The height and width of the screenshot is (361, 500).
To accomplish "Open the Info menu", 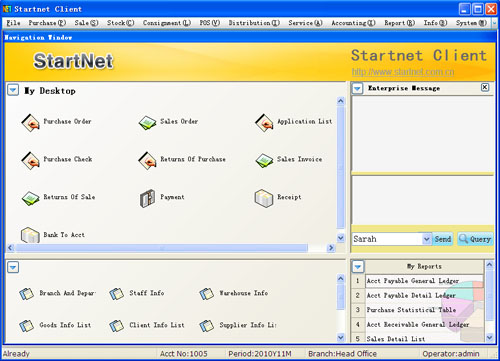I will [x=435, y=23].
